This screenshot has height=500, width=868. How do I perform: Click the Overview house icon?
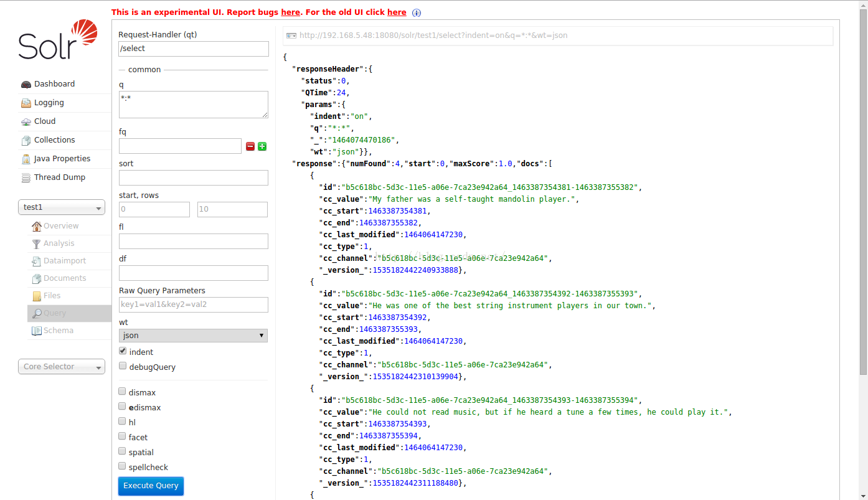37,226
